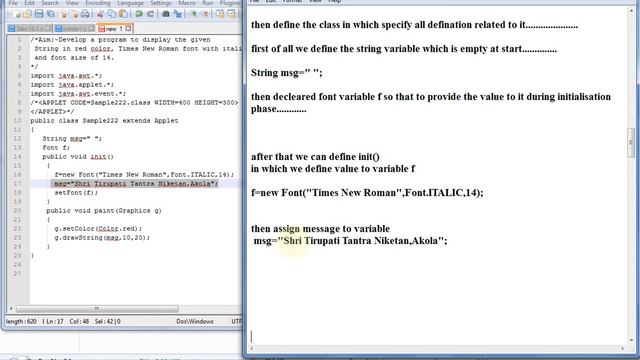This screenshot has height=360, width=640.
Task: Click the green Undo arrow icon
Action: [x=139, y=14]
